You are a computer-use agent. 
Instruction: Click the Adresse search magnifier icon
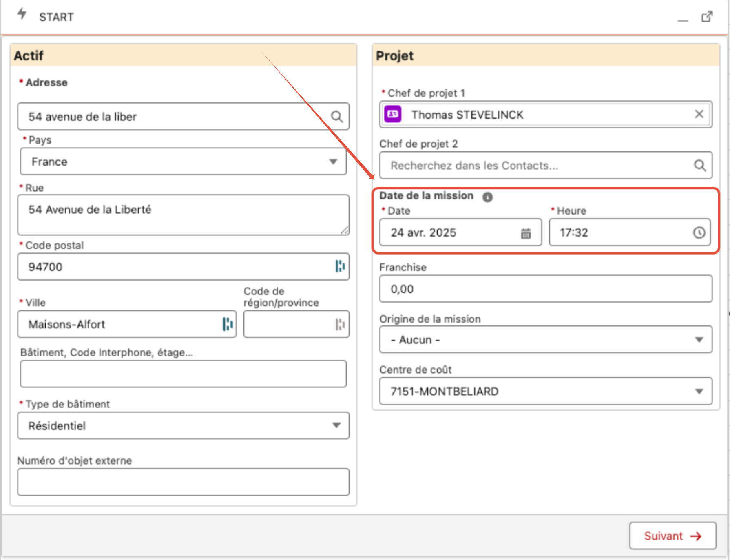click(x=336, y=117)
